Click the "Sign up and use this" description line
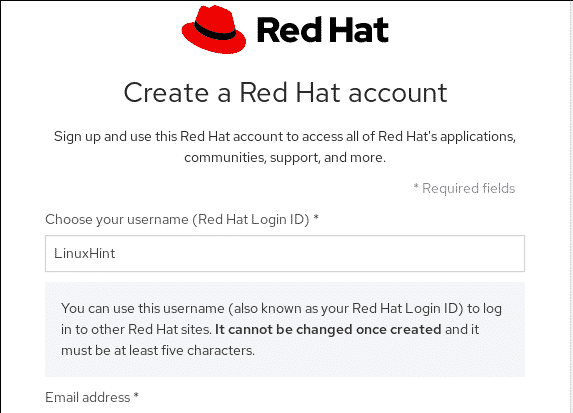 285,136
